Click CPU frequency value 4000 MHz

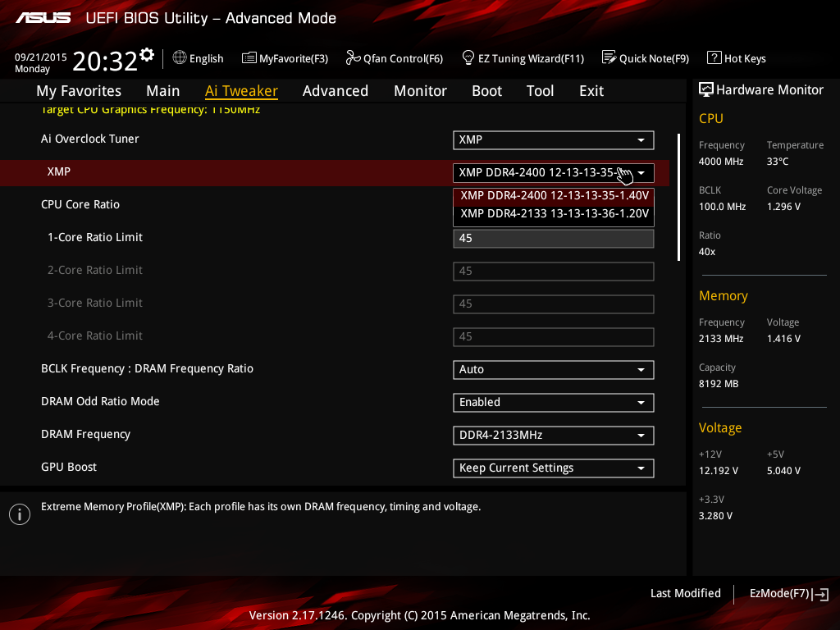720,162
